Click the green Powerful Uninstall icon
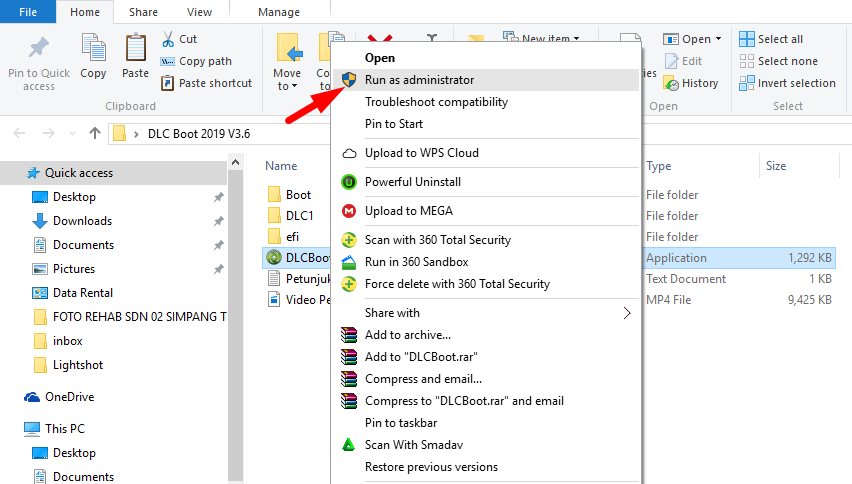This screenshot has height=484, width=852. tap(349, 182)
